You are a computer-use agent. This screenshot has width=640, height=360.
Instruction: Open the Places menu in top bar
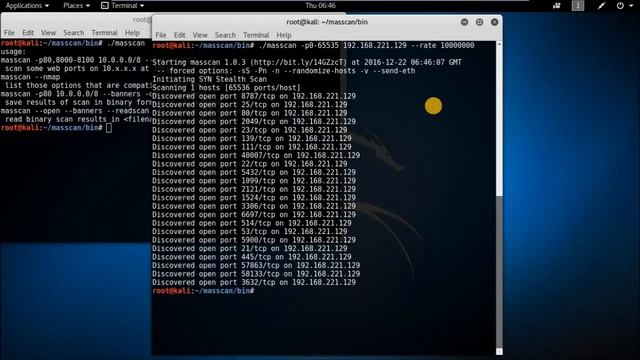[x=76, y=5]
